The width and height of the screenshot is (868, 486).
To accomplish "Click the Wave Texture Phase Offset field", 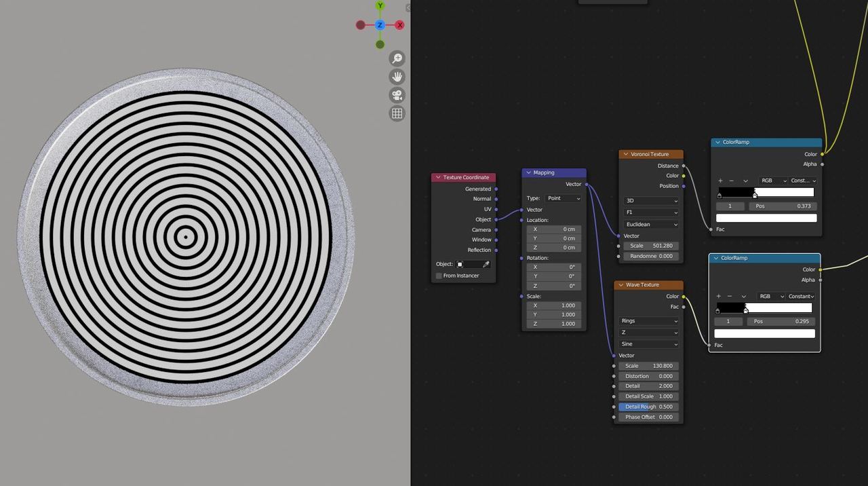I will click(x=648, y=417).
